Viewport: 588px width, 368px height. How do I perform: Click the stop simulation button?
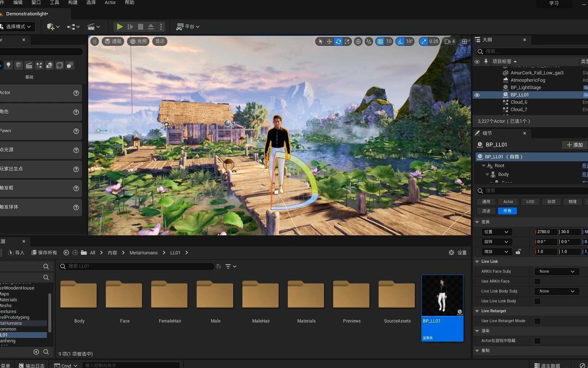coord(140,27)
